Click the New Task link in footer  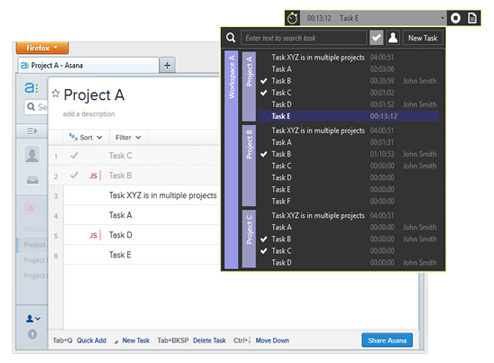tap(136, 340)
